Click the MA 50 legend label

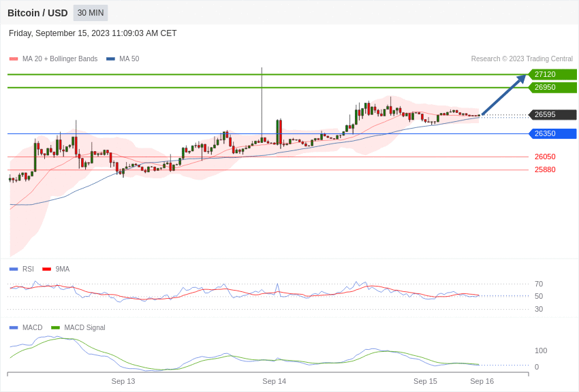129,59
